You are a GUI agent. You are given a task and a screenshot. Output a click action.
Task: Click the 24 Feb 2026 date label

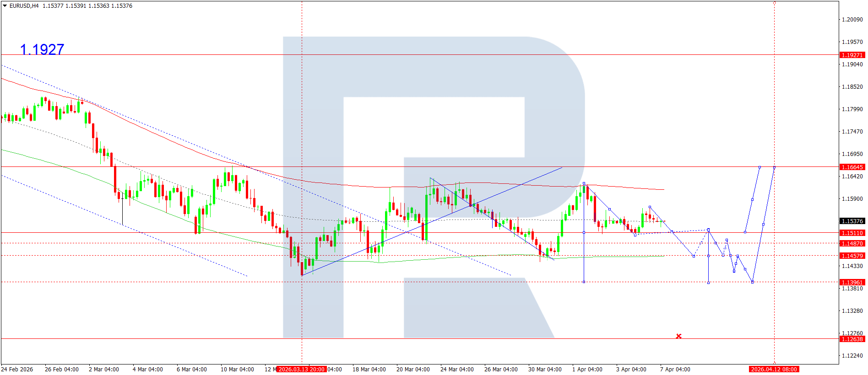tap(17, 369)
